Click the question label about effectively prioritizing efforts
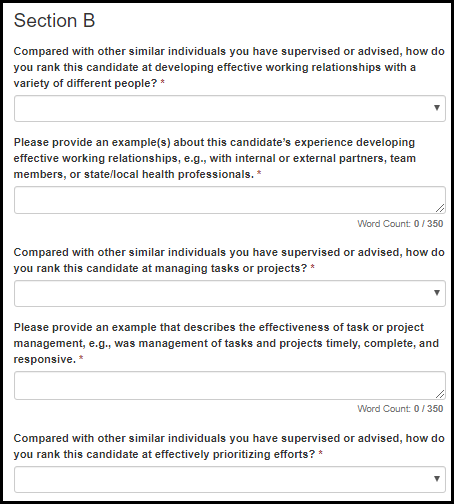Viewport: 454px width, 504px height. 229,446
